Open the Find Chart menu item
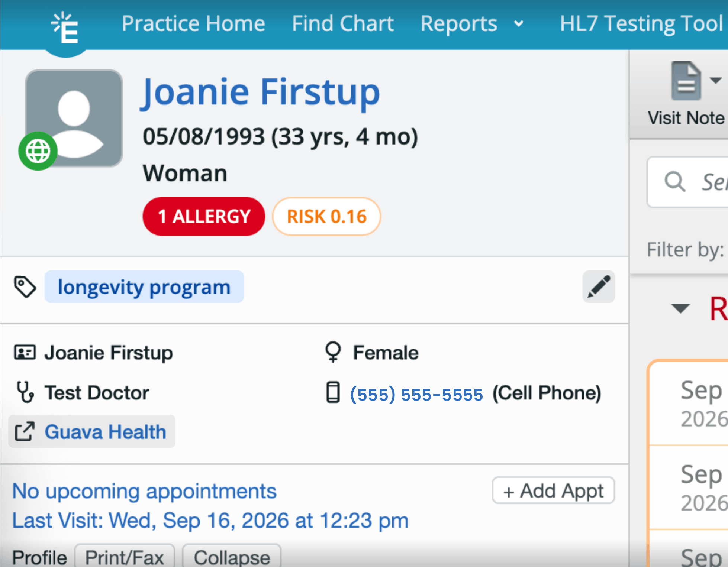728x567 pixels. pos(342,24)
